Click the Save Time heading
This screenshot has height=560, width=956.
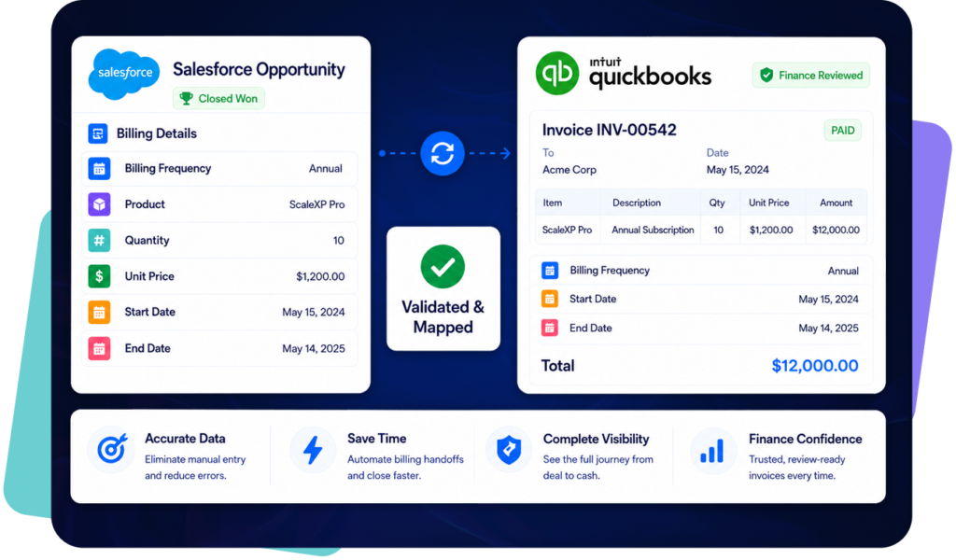377,439
